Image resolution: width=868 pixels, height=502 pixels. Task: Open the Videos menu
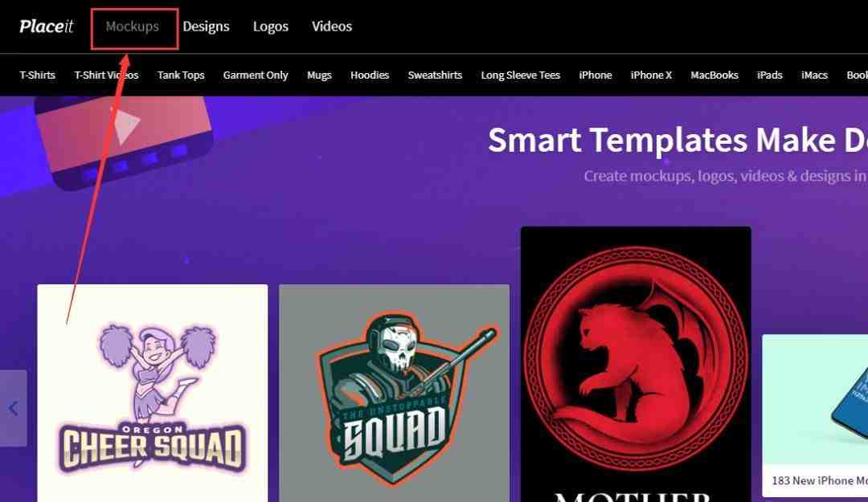click(x=332, y=27)
